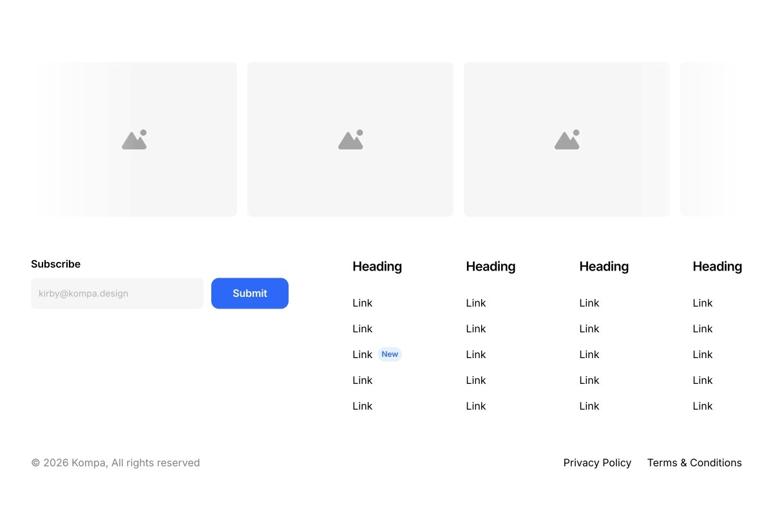Click the picture icon in the center card
The image size is (773, 532).
(350, 139)
